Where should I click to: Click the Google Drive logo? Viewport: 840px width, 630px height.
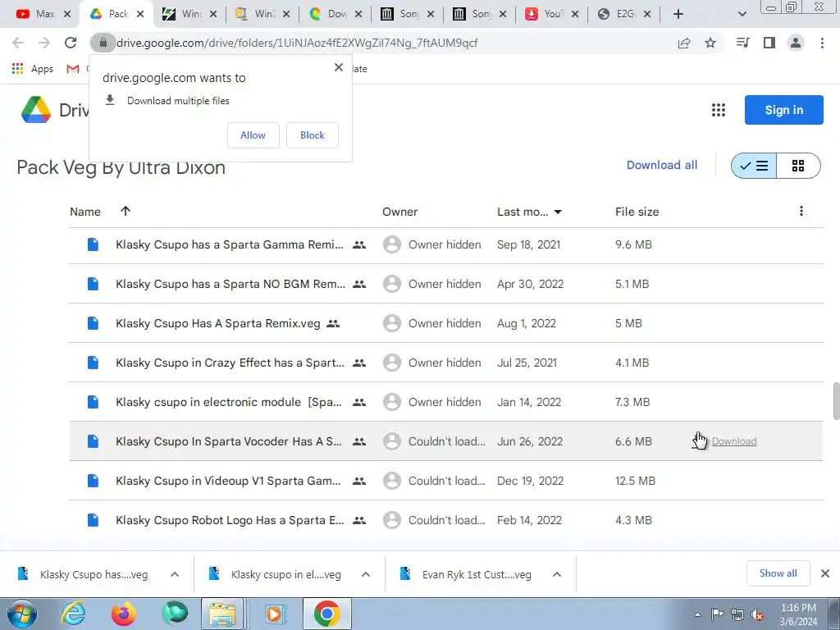[x=36, y=110]
